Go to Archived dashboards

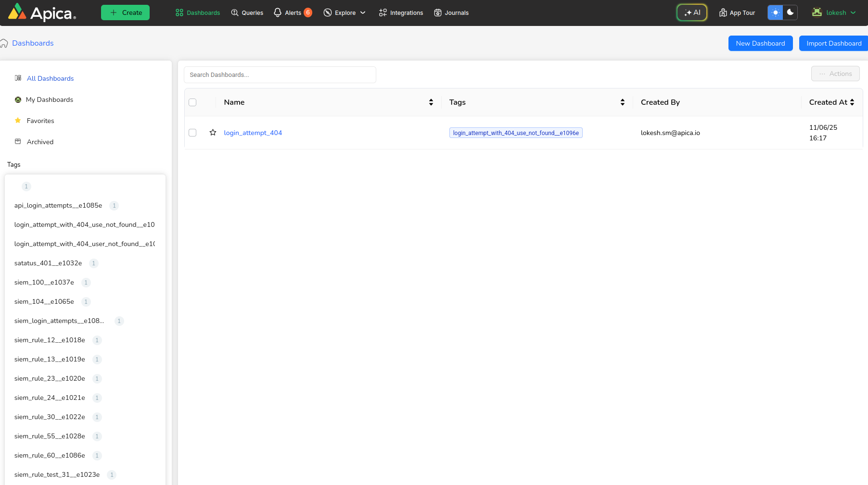(x=40, y=142)
